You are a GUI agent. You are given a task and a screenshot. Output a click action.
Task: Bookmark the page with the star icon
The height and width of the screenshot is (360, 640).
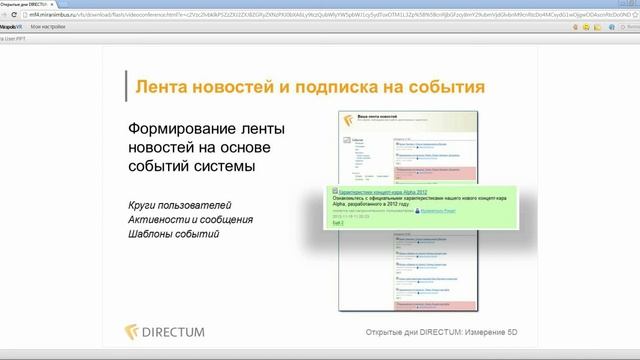coord(635,15)
